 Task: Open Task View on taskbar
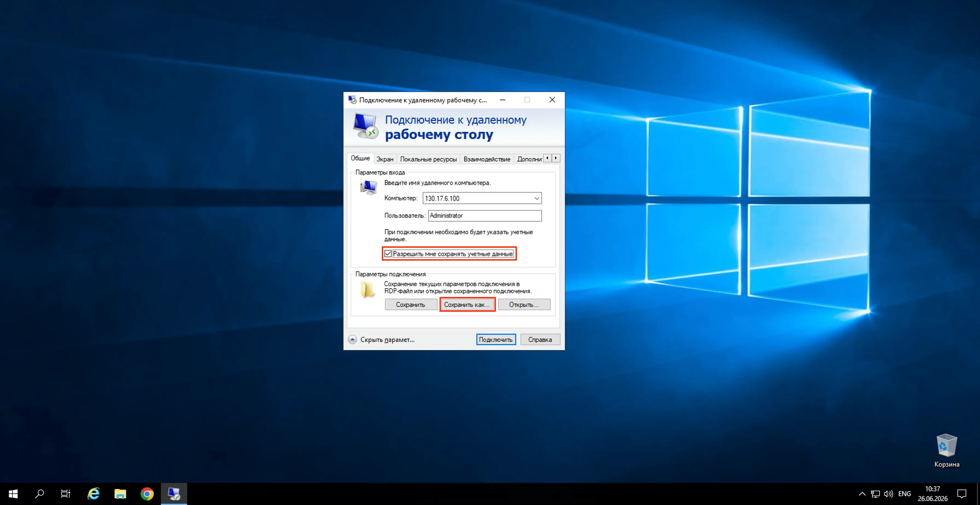tap(65, 494)
